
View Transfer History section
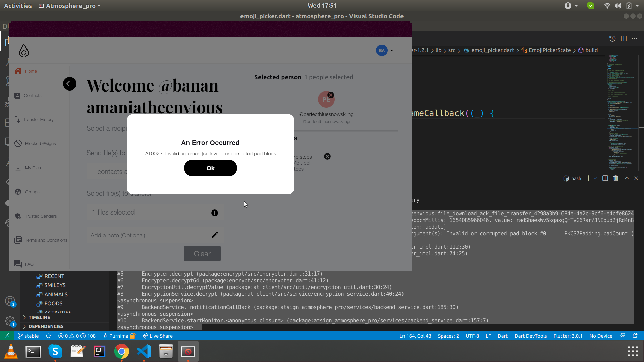38,119
